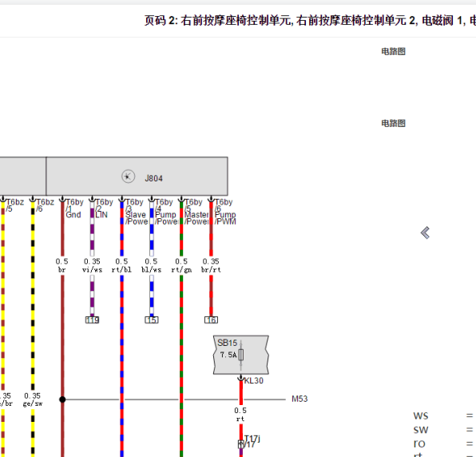Viewport: 476px width, 457px height.
Task: Click the KL30 terminal label
Action: tap(253, 381)
